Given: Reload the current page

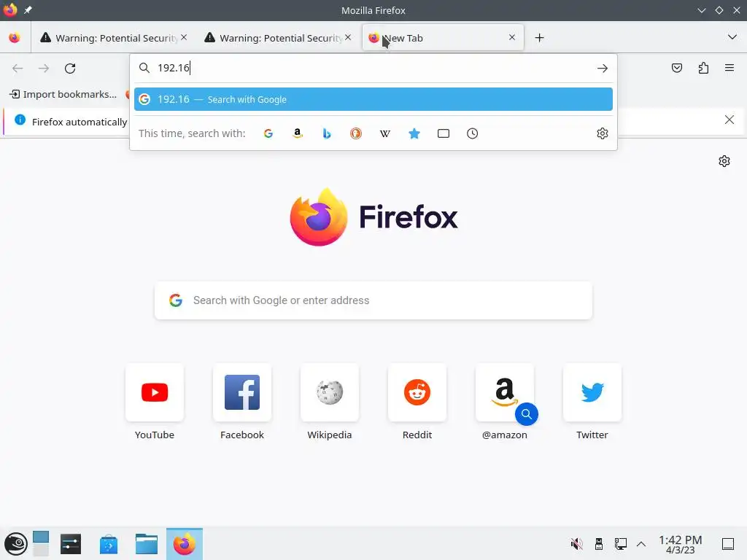Looking at the screenshot, I should (70, 69).
